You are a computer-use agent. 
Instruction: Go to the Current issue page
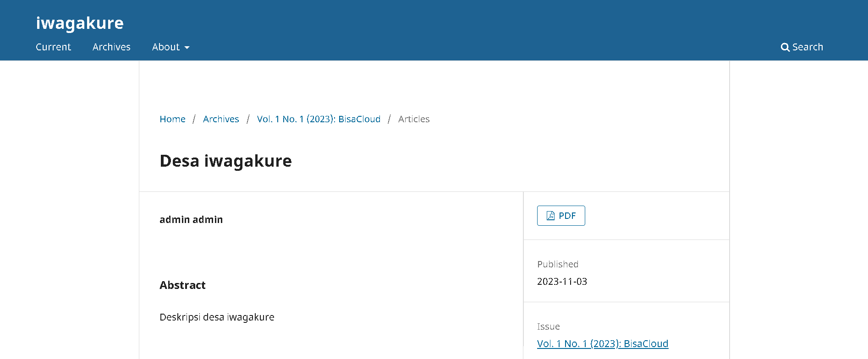click(x=53, y=47)
